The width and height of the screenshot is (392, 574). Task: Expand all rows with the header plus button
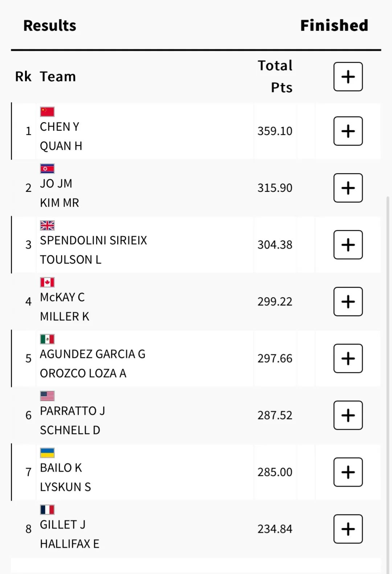(x=348, y=77)
